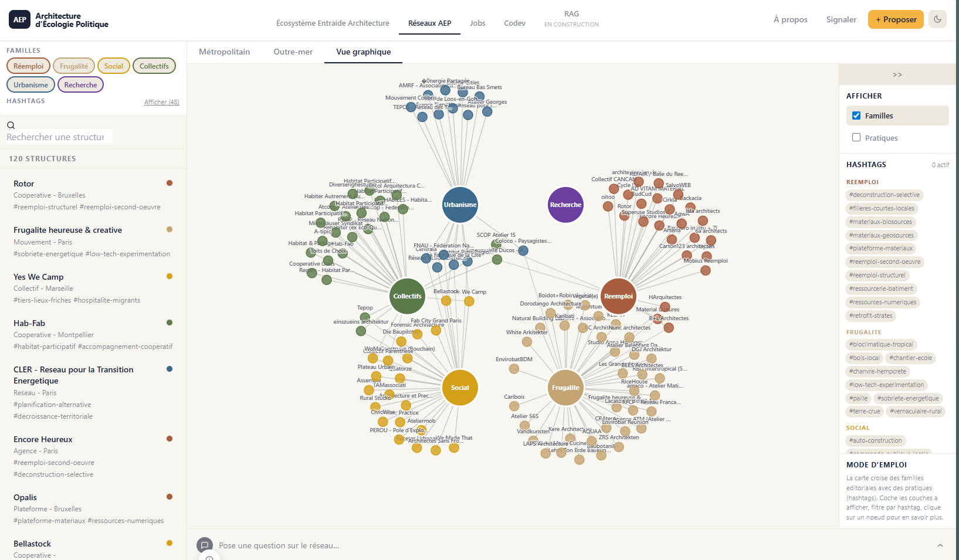Open the Rotor structure entry
The image size is (959, 560).
(x=93, y=195)
